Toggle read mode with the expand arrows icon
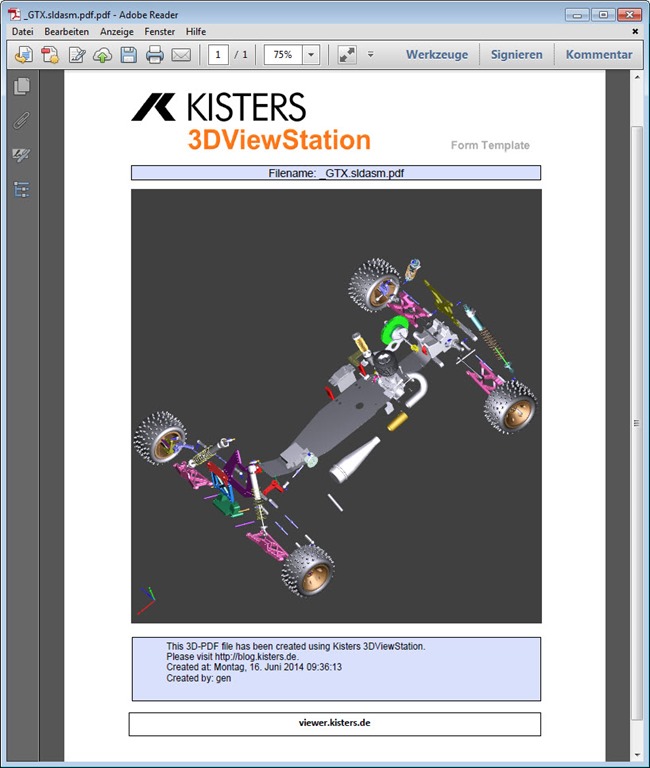The width and height of the screenshot is (650, 768). (x=347, y=54)
